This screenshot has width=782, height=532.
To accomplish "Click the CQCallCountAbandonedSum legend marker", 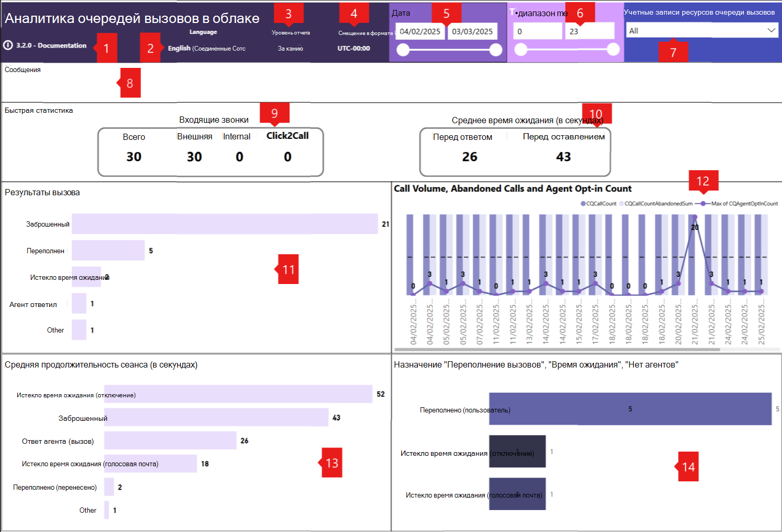I will point(622,204).
